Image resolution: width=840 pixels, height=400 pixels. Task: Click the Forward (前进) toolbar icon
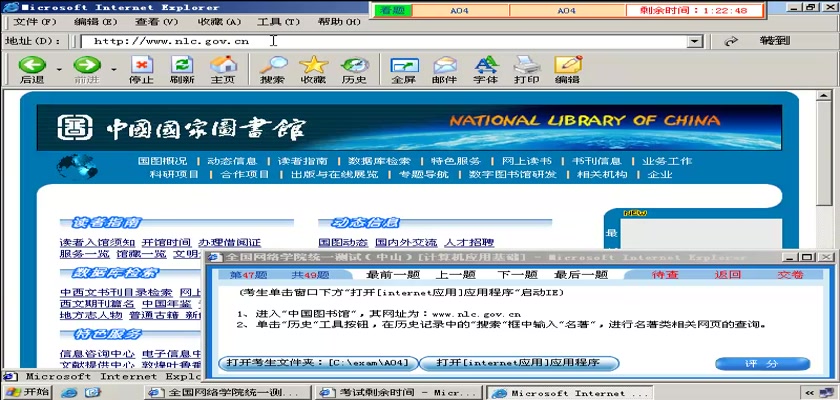click(87, 65)
